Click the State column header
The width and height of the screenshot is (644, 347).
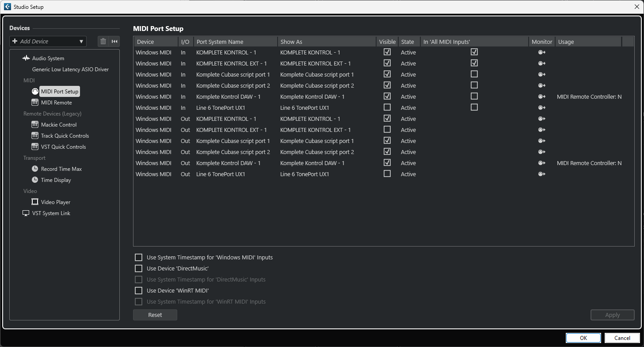[409, 42]
